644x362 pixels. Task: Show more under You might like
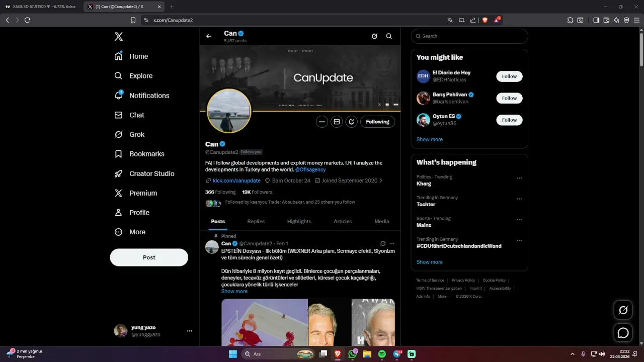[430, 139]
